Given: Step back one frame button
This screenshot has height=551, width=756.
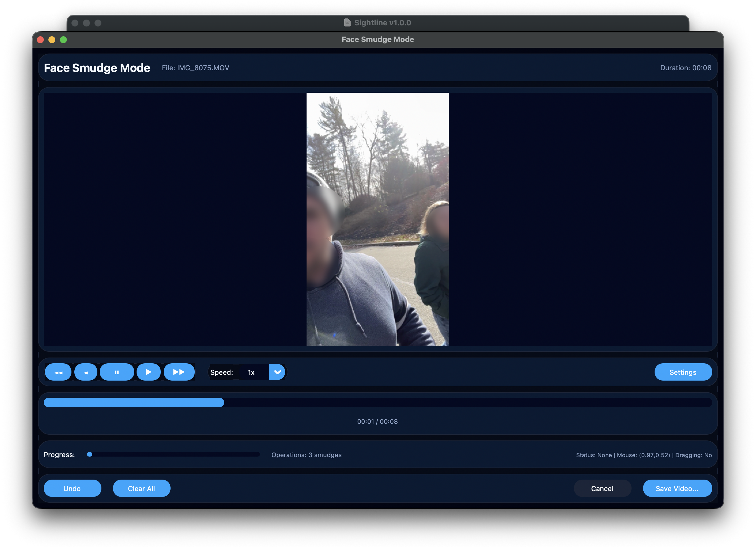Looking at the screenshot, I should coord(86,372).
